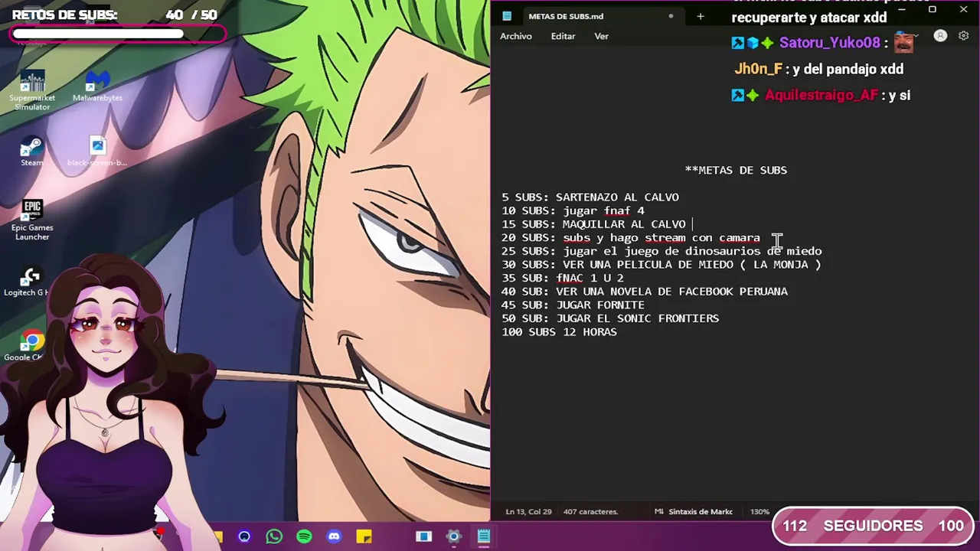Open Sticky Notes from the taskbar

pyautogui.click(x=364, y=536)
